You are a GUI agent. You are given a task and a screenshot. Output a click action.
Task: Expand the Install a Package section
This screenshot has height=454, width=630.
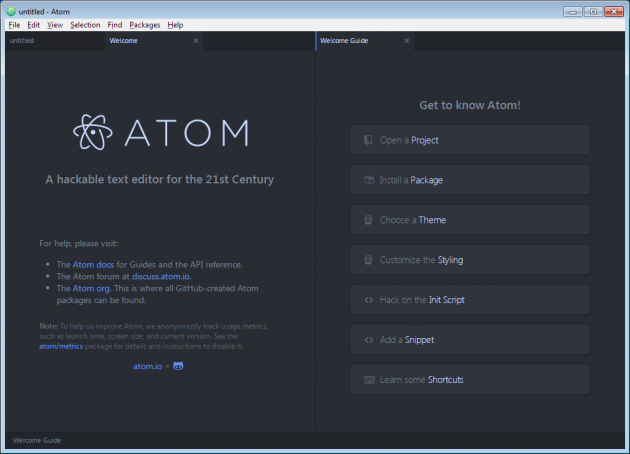tap(470, 180)
